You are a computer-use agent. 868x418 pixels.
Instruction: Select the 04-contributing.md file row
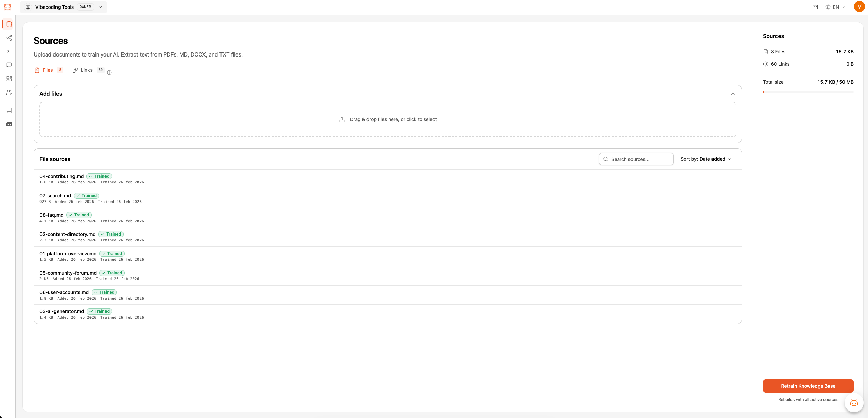click(388, 179)
